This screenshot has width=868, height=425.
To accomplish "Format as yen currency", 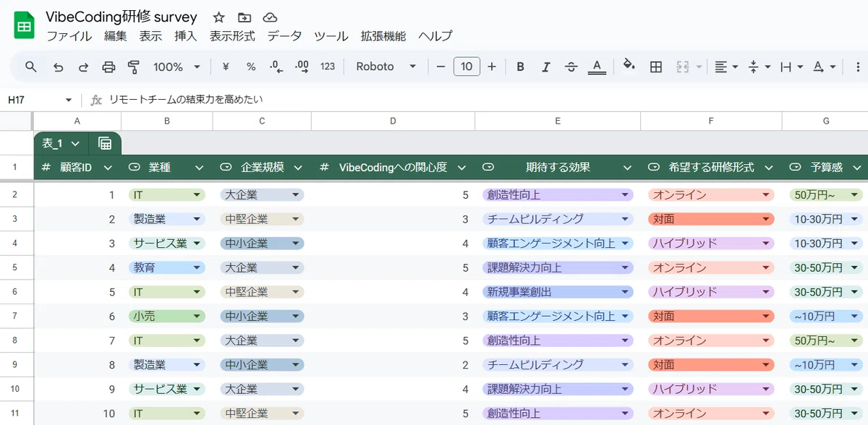I will (226, 66).
